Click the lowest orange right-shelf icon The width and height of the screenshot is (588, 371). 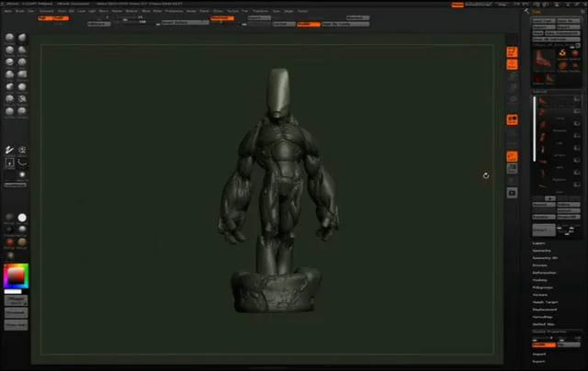coord(512,156)
